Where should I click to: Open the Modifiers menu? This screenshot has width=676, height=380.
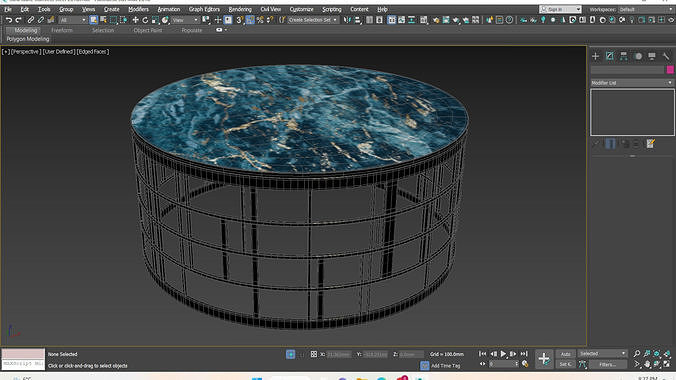coord(138,9)
